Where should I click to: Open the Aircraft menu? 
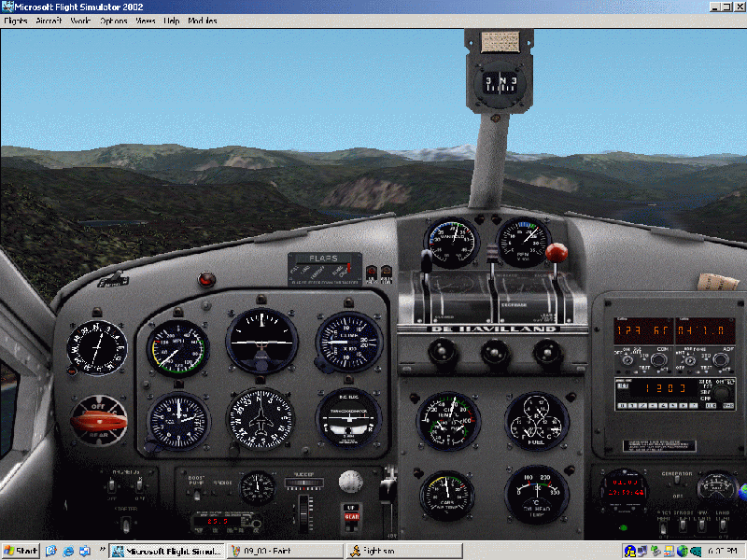coord(49,21)
